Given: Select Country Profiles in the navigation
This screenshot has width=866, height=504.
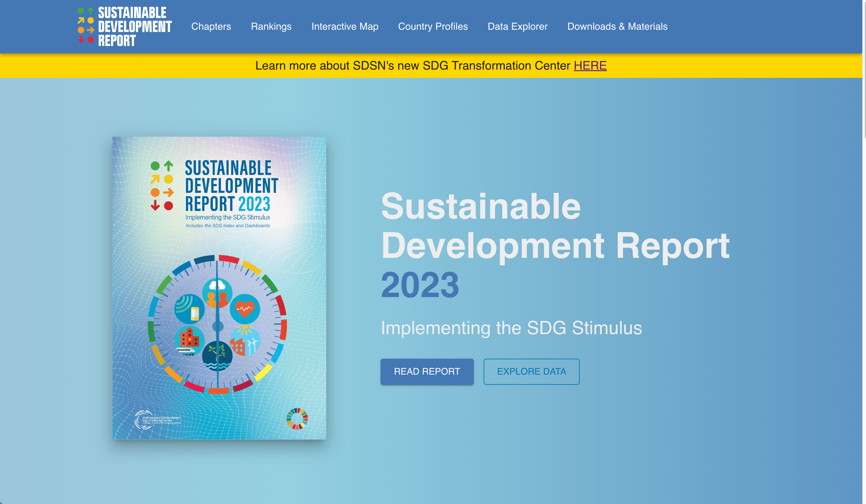Looking at the screenshot, I should click(x=433, y=26).
